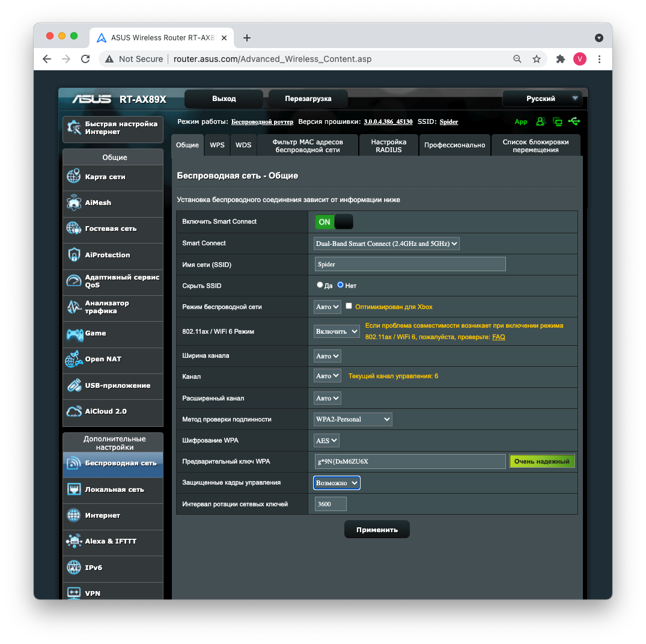Enable the Xbox optimized checkbox
The image size is (646, 644).
click(x=349, y=306)
